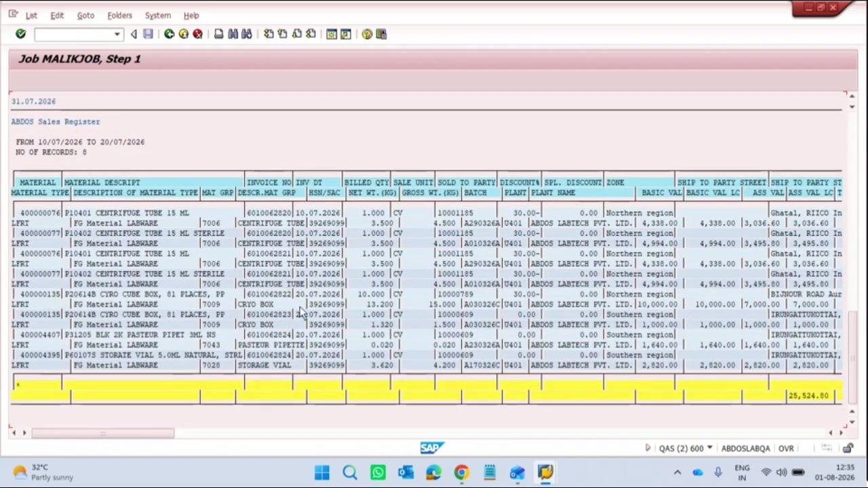Click the yellow Exit icon
868x488 pixels.
[183, 34]
